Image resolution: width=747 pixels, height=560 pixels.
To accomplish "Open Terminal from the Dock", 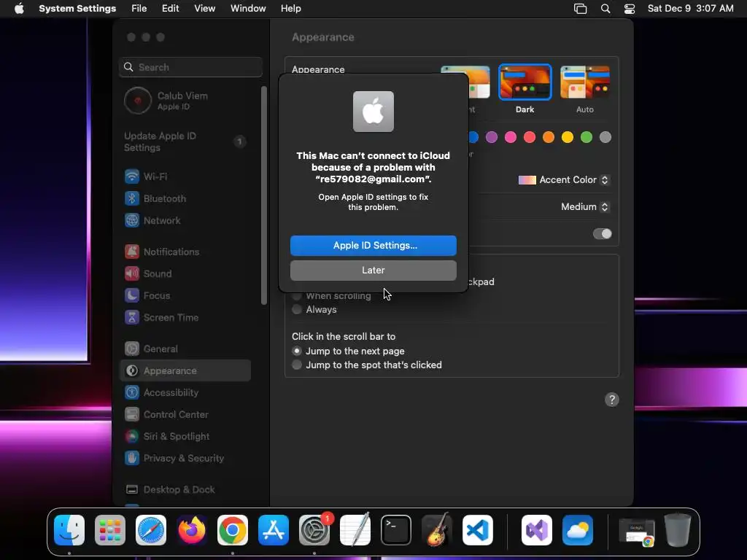I will click(x=396, y=530).
